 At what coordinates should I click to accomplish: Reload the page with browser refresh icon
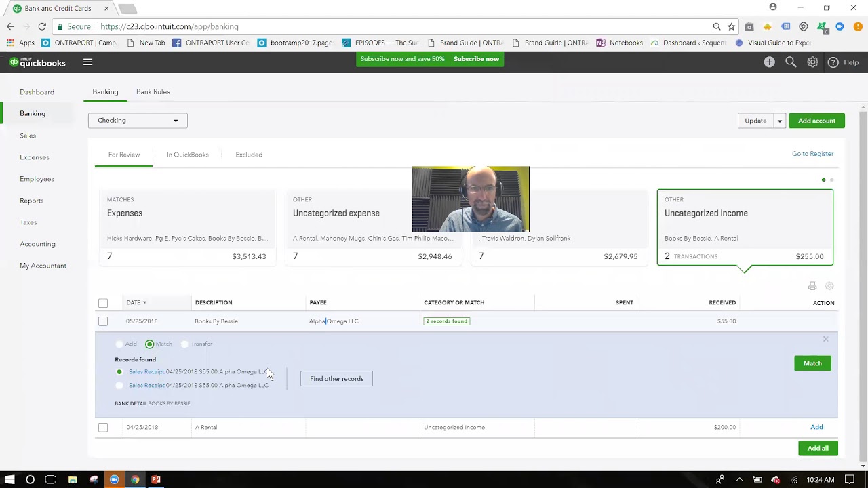[42, 26]
